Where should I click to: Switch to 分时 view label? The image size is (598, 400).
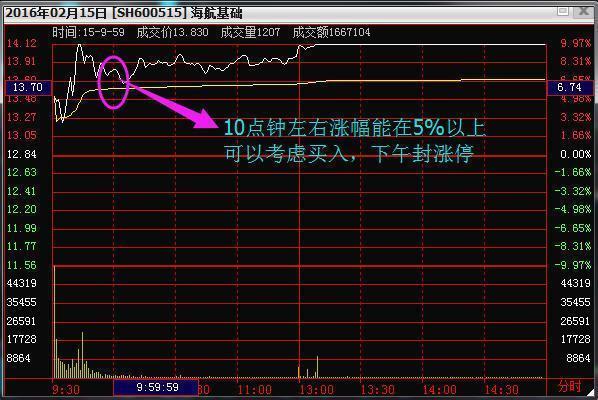point(569,386)
